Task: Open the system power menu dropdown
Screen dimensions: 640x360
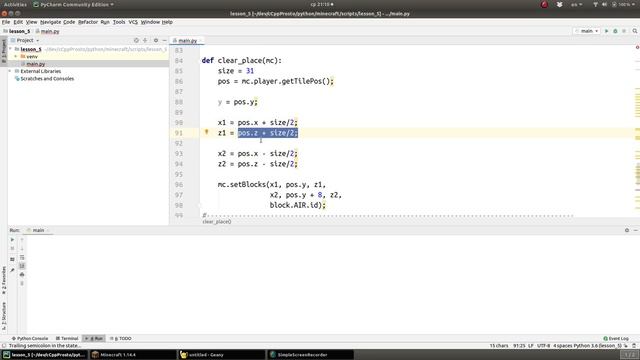Action: [623, 4]
